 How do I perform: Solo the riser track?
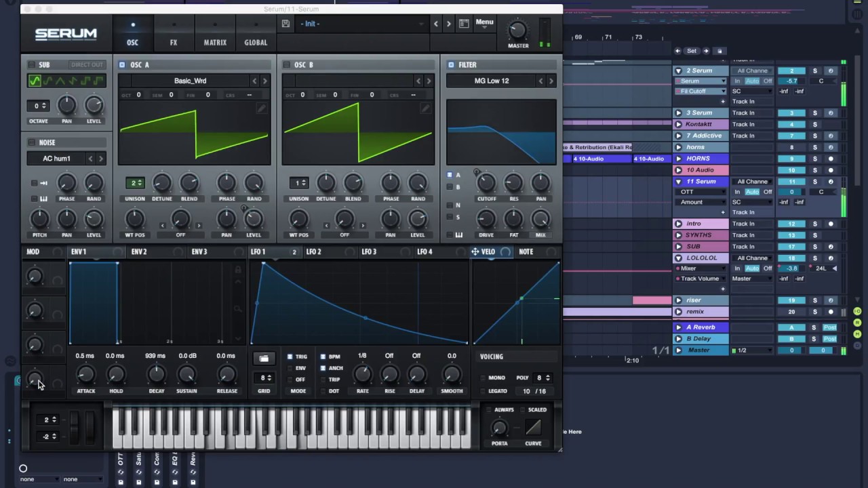click(815, 300)
